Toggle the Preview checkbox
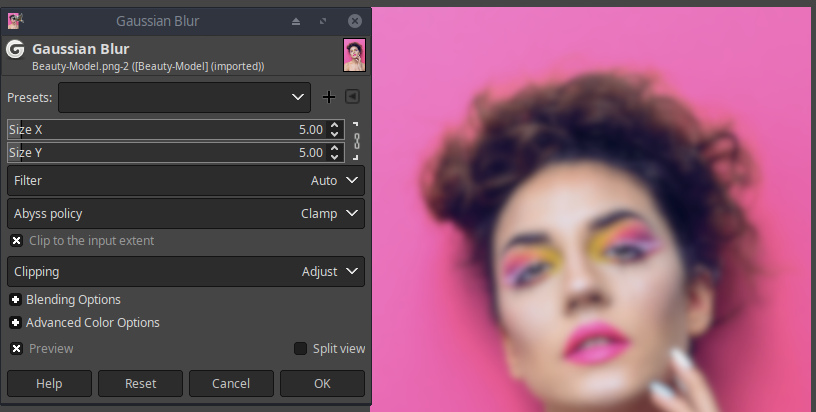Screen dimensions: 816x412 click(17, 349)
